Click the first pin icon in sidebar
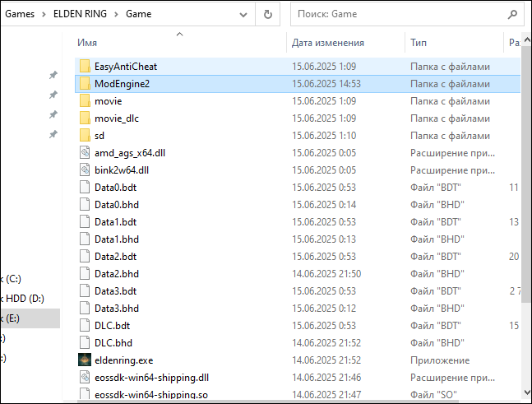The width and height of the screenshot is (532, 404). tap(53, 75)
